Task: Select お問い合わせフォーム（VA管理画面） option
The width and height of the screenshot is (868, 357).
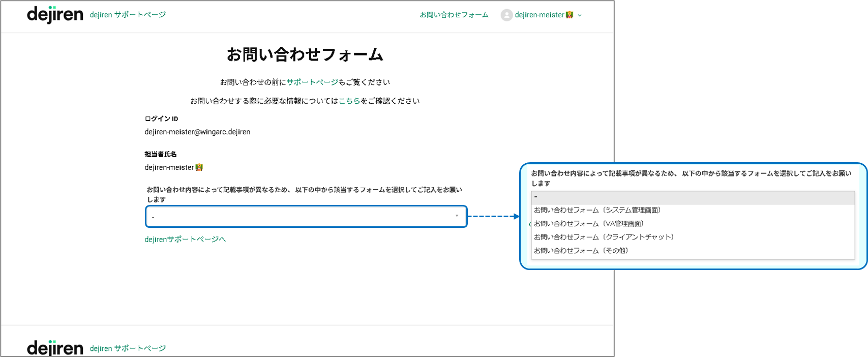Action: click(x=589, y=223)
